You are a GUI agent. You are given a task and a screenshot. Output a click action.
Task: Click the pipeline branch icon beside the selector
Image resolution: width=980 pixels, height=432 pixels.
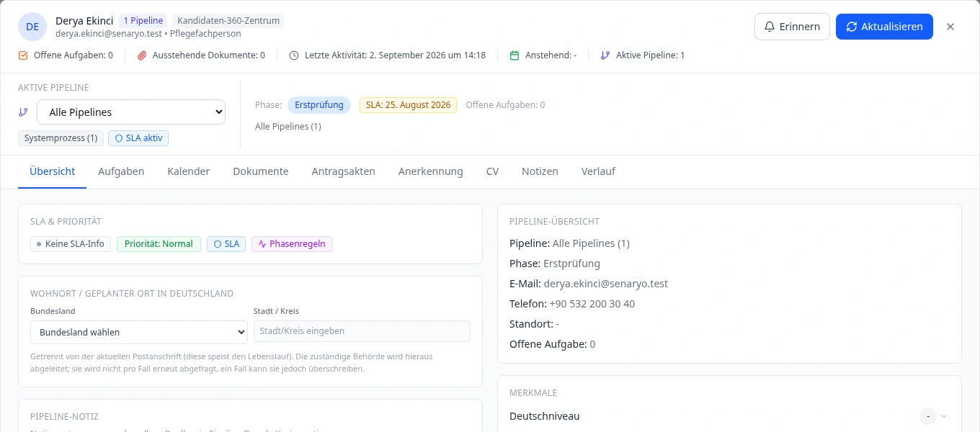(x=24, y=112)
